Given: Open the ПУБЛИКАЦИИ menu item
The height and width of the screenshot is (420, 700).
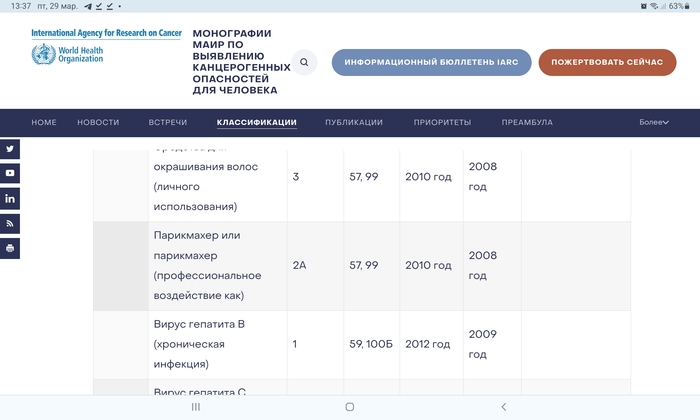Looking at the screenshot, I should [x=354, y=122].
